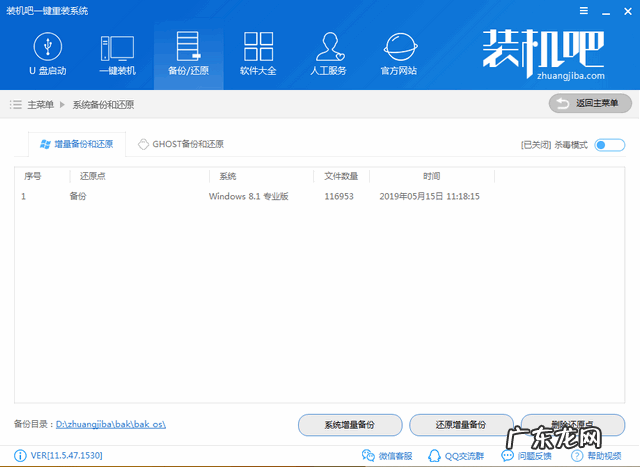
Task: Click the 文件数量 column header
Action: [x=341, y=176]
